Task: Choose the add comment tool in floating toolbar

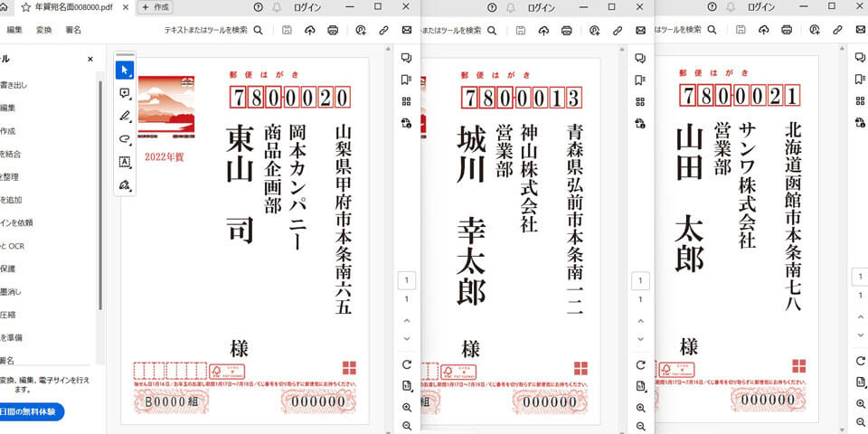Action: (126, 93)
